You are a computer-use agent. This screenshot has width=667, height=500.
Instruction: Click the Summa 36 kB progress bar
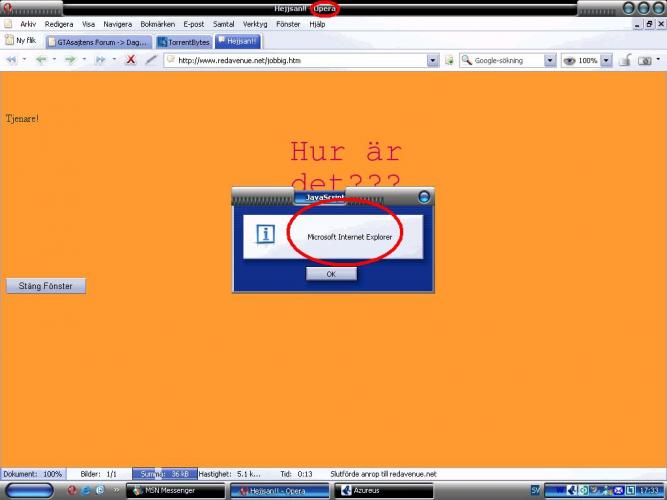coord(165,474)
